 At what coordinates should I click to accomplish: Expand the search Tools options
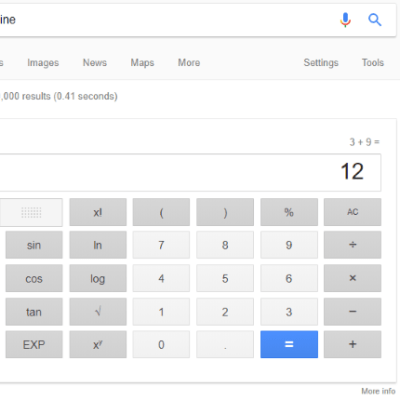pyautogui.click(x=373, y=63)
